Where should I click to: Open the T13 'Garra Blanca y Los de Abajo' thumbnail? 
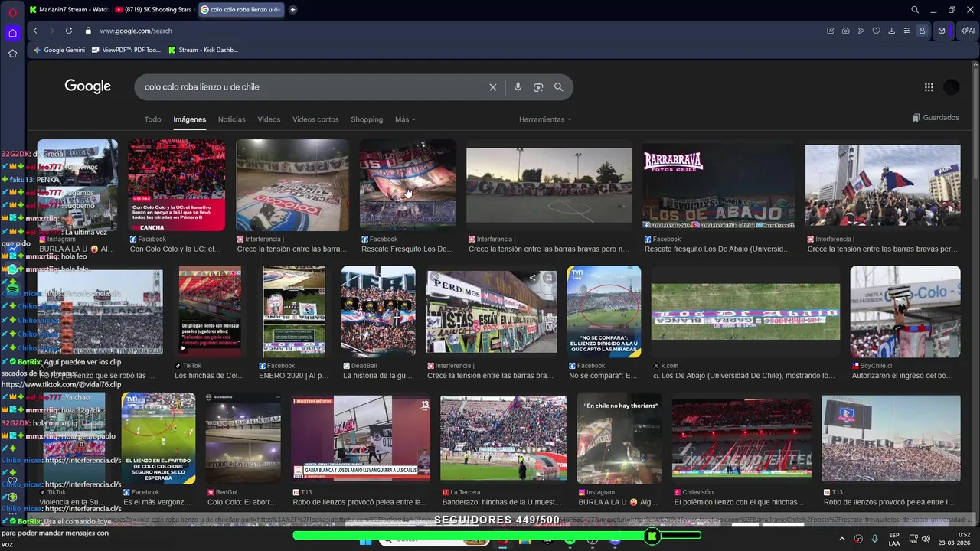point(360,440)
